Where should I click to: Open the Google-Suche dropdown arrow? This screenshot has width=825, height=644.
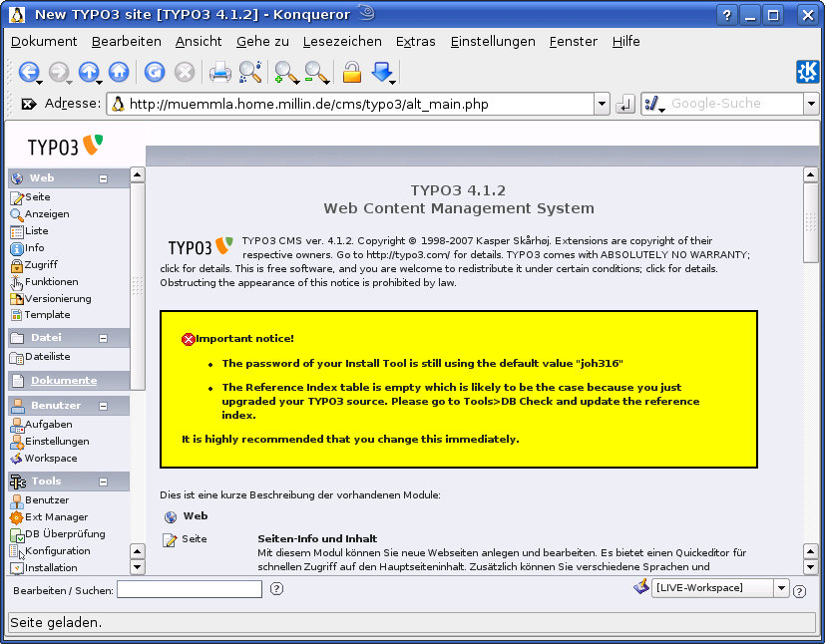811,104
